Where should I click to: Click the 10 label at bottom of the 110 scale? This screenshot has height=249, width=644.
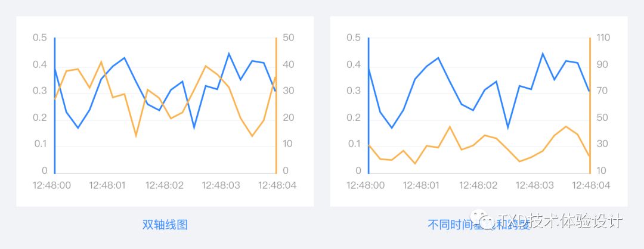click(602, 170)
